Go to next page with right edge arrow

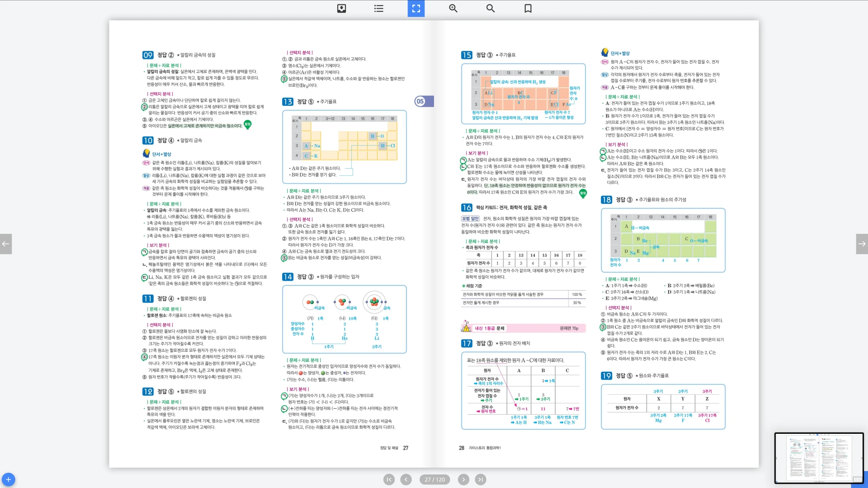tap(862, 244)
